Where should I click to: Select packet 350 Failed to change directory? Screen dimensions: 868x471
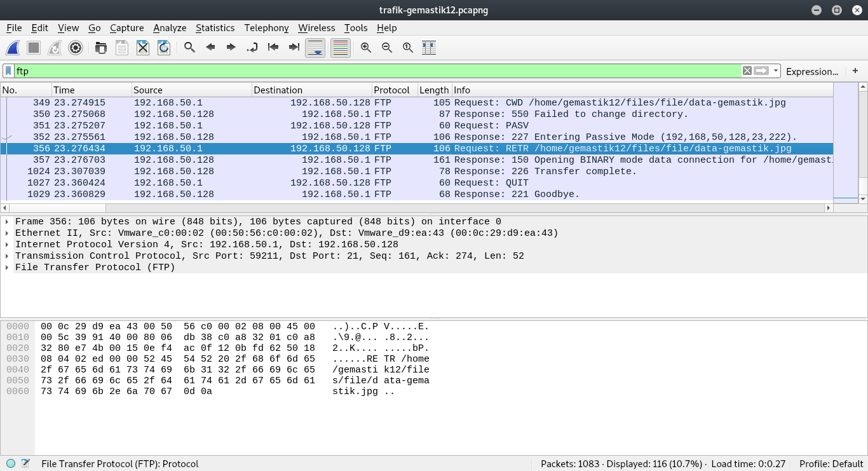tap(416, 114)
